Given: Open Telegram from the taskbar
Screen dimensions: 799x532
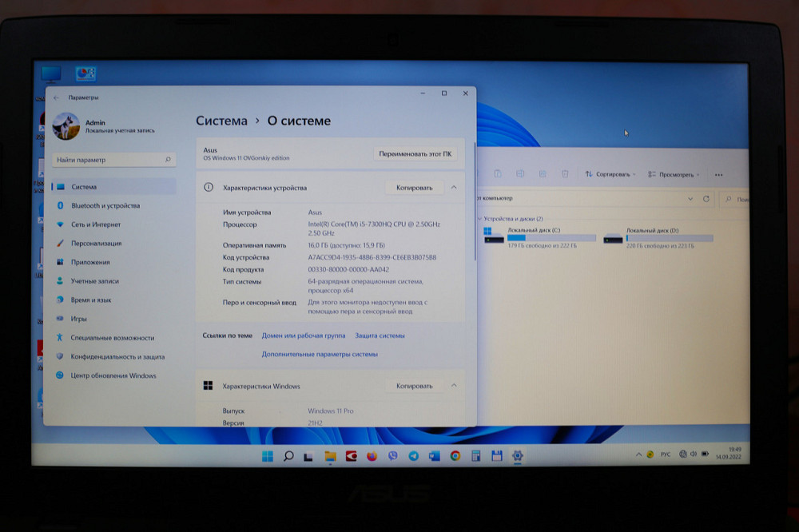Looking at the screenshot, I should coord(413,456).
